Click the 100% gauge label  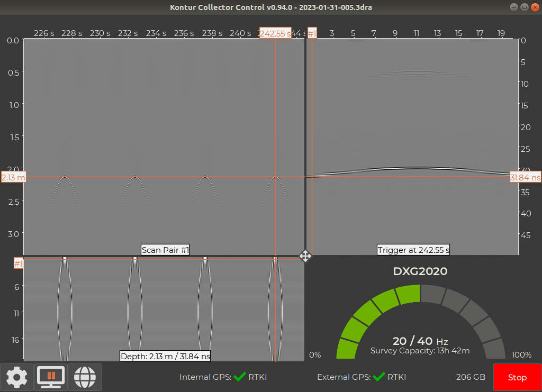click(x=521, y=354)
